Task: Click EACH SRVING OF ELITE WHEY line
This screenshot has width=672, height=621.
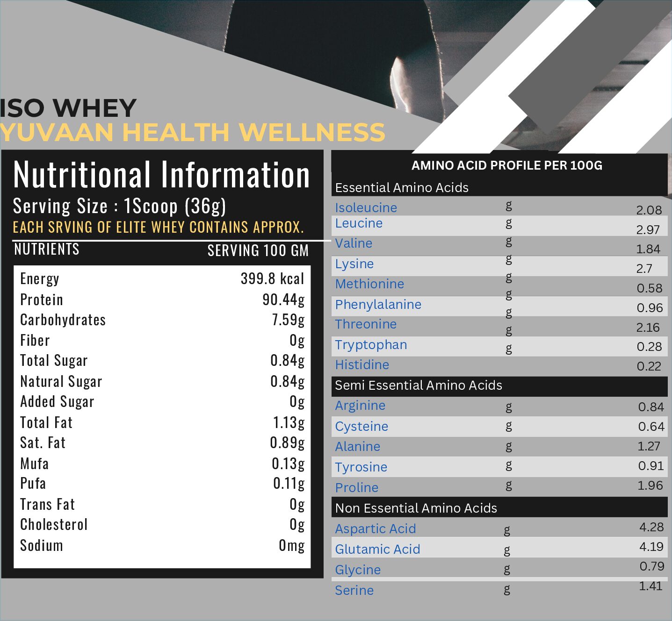Action: click(159, 227)
